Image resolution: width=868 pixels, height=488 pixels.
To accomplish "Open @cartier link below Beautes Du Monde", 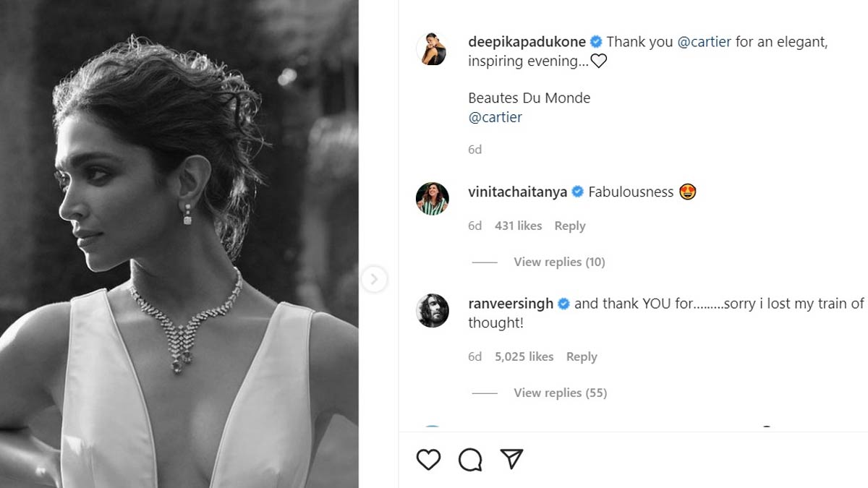I will (495, 117).
